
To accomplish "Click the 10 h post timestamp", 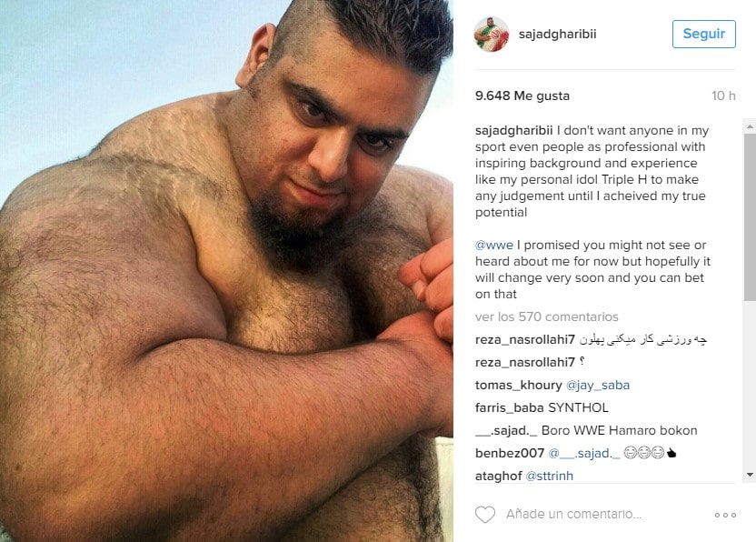I will pyautogui.click(x=723, y=95).
